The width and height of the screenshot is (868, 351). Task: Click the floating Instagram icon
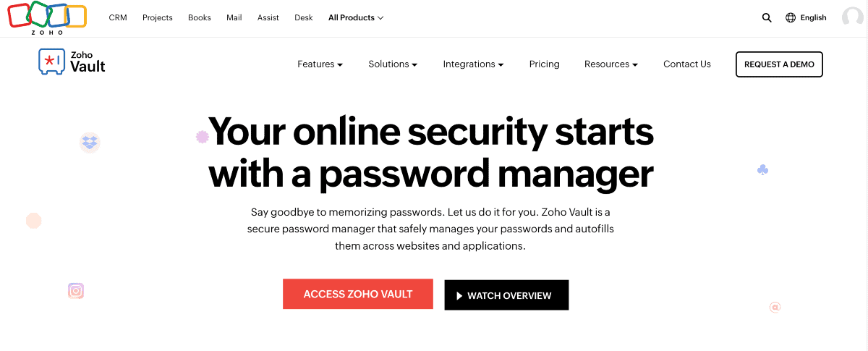[x=76, y=291]
